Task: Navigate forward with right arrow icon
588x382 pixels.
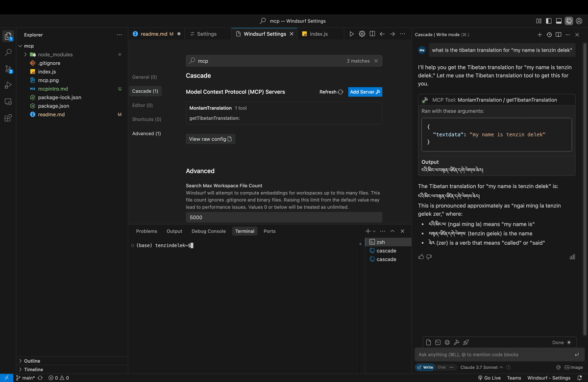Action: 392,34
